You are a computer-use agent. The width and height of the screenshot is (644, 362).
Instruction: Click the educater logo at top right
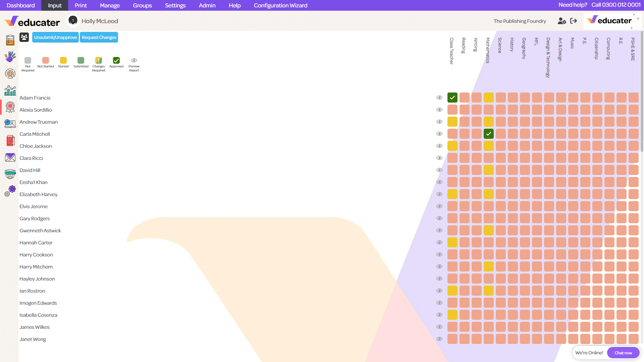pyautogui.click(x=612, y=21)
